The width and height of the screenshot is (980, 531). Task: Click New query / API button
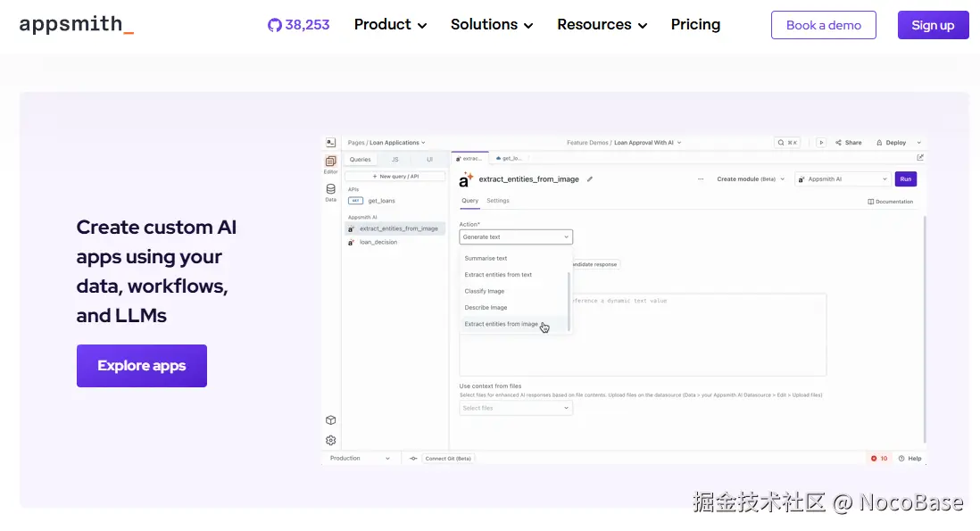click(395, 176)
